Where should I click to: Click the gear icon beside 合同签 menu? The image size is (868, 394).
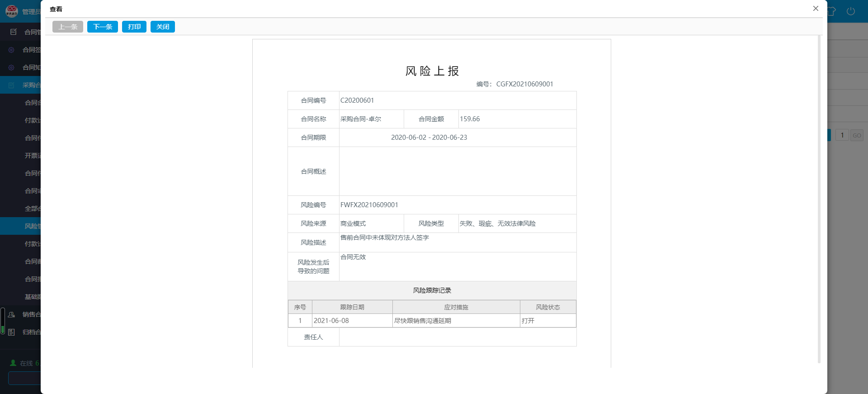pos(12,50)
